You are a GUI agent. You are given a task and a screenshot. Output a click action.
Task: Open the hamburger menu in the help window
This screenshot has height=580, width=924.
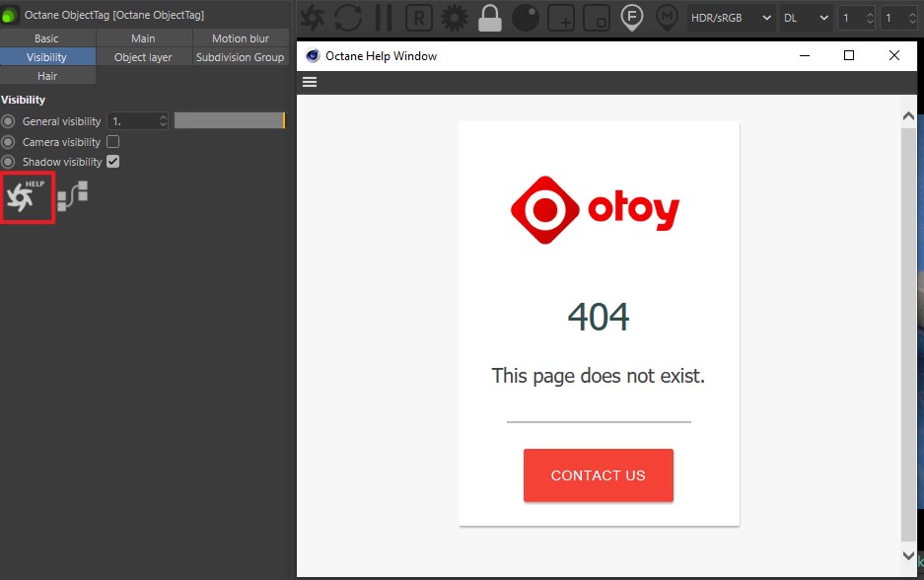tap(310, 82)
